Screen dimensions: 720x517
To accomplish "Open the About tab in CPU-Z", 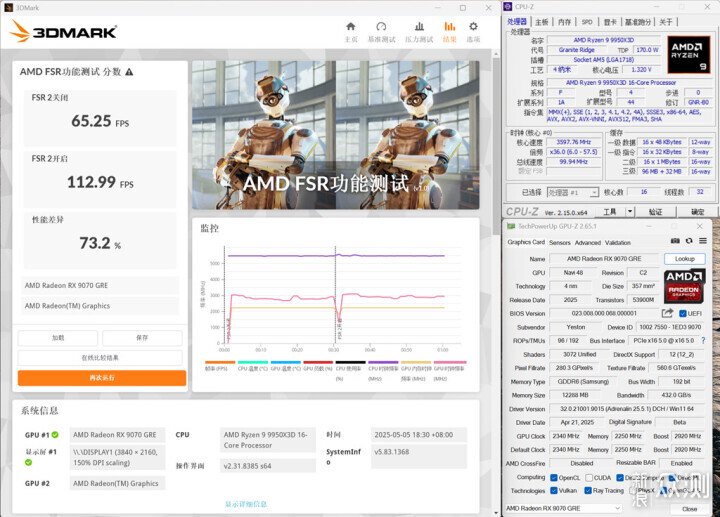I will [x=666, y=22].
